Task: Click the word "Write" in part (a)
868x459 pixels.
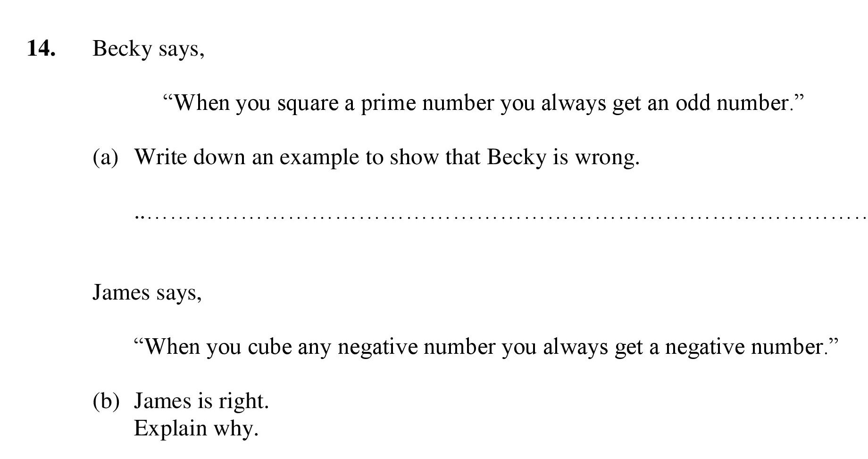Action: (161, 157)
